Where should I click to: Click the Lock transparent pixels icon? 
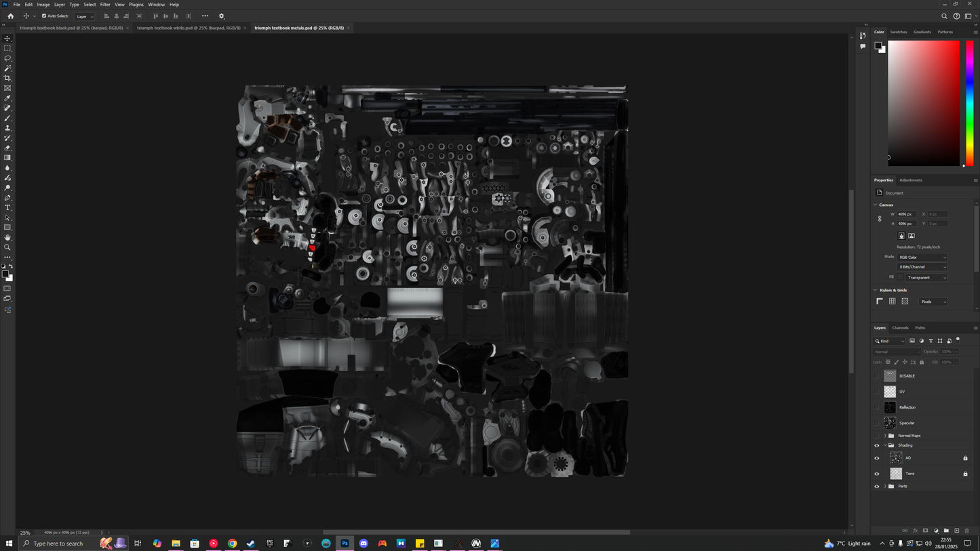tap(888, 362)
